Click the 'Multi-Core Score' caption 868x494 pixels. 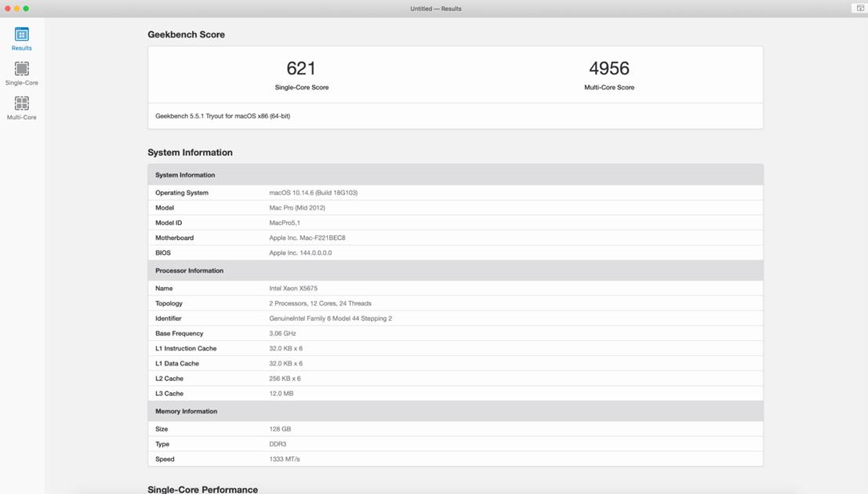609,88
